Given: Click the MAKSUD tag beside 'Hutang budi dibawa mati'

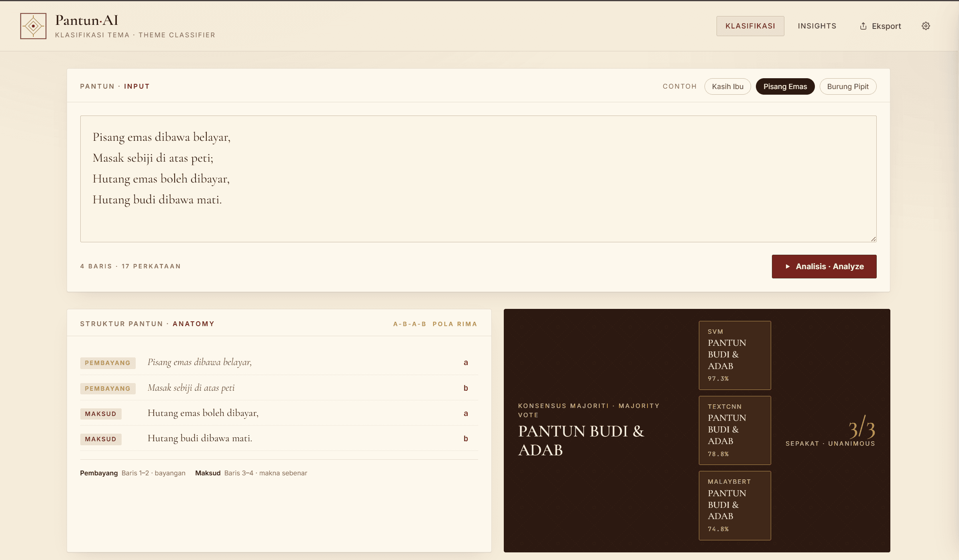Looking at the screenshot, I should [x=101, y=439].
